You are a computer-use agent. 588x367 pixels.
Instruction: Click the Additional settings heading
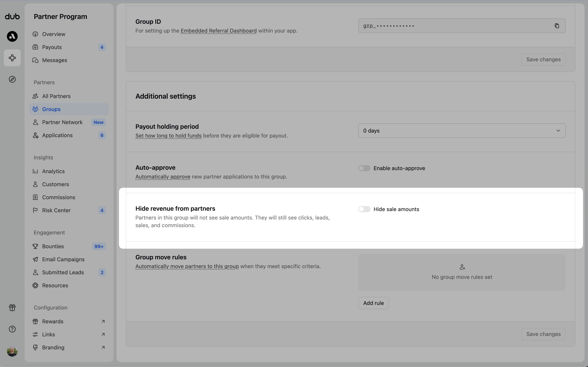[x=166, y=96]
